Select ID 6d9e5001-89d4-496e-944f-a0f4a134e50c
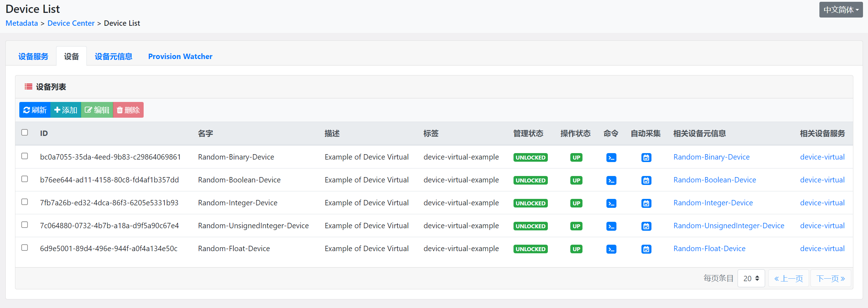Image resolution: width=868 pixels, height=308 pixels. (x=109, y=249)
